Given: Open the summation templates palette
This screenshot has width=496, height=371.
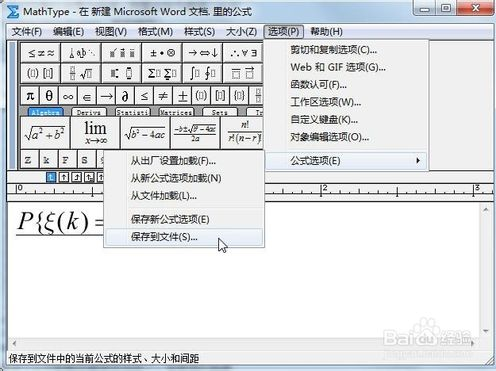Looking at the screenshot, I should pyautogui.click(x=162, y=73).
